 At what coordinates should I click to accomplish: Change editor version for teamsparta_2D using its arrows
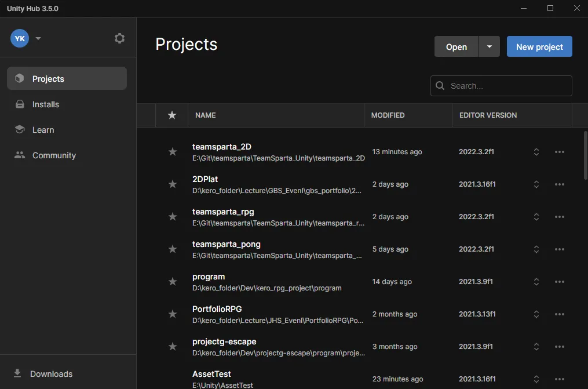pos(536,151)
